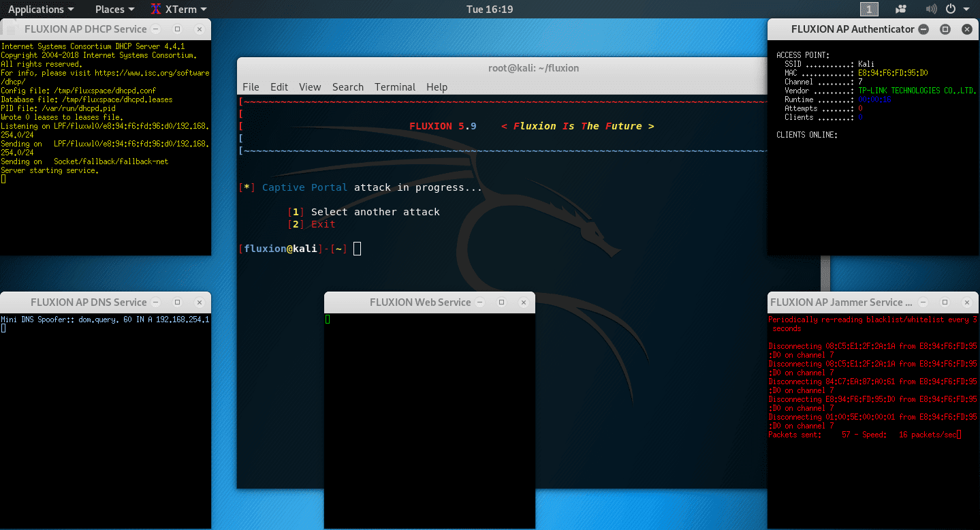The width and height of the screenshot is (980, 530).
Task: Open the Places menu in top bar
Action: (114, 9)
